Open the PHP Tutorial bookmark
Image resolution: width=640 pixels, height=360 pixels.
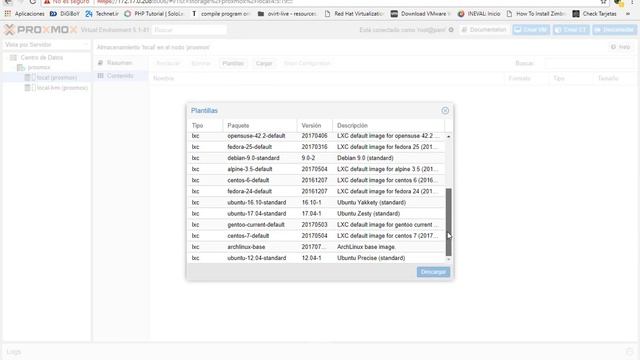[x=154, y=14]
